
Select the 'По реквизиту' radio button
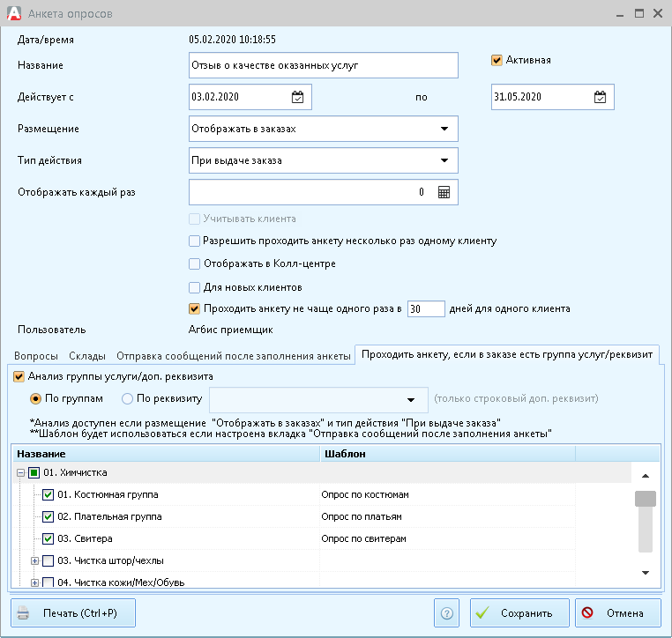pos(127,399)
